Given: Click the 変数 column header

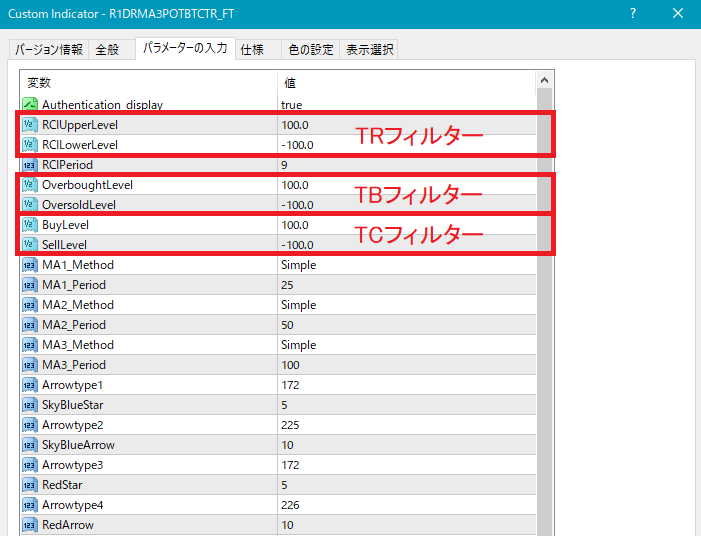Looking at the screenshot, I should [x=148, y=83].
